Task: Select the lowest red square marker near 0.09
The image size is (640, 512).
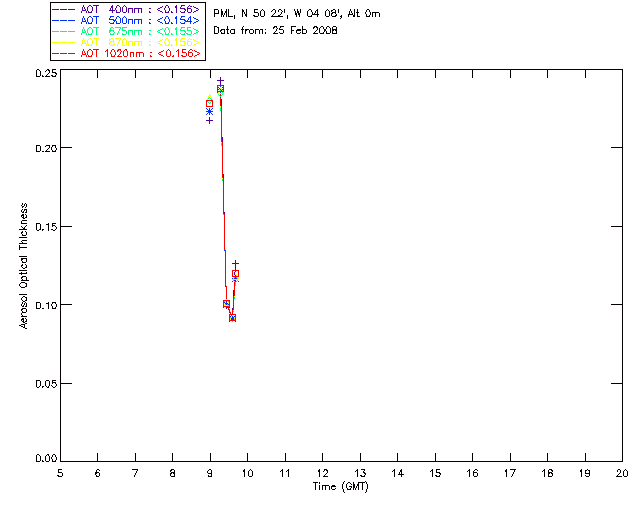Action: tap(232, 318)
